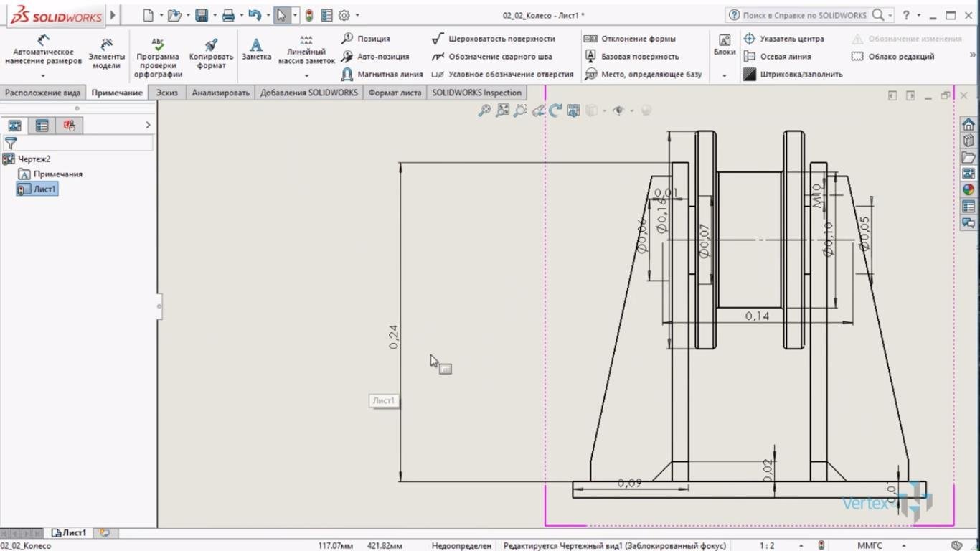Select the Лист1 sheet tab at bottom
This screenshot has height=551, width=980.
(70, 533)
